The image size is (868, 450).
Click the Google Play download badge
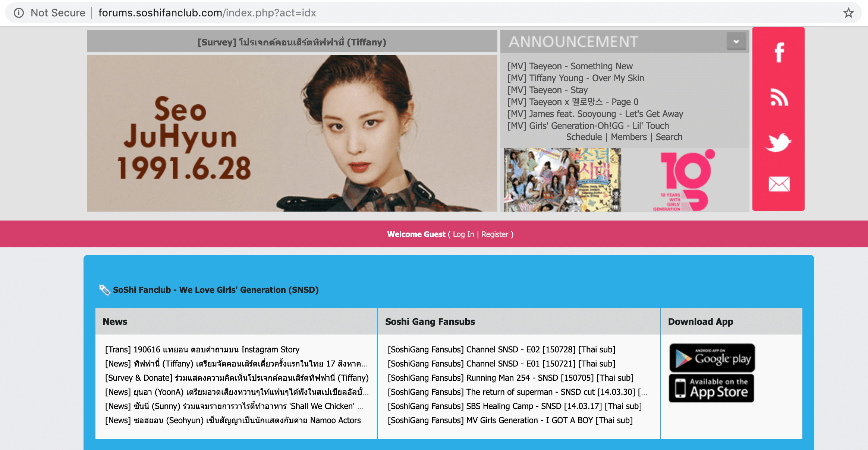pos(712,358)
